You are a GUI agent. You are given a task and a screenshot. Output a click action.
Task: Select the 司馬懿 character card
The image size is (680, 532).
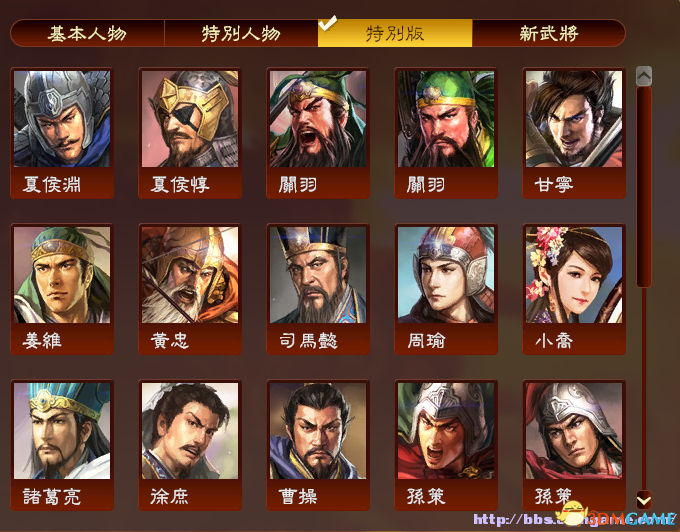(x=318, y=289)
